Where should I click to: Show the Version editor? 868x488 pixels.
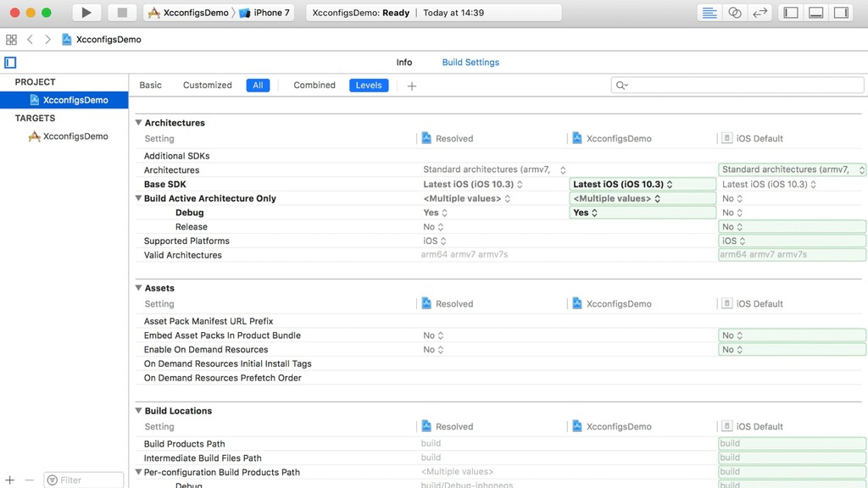(760, 12)
